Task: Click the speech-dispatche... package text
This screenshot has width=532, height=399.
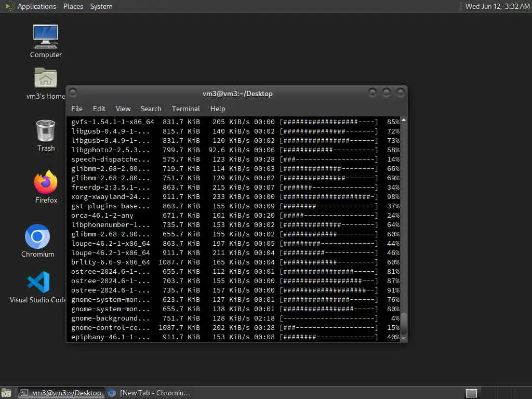Action: click(x=110, y=159)
